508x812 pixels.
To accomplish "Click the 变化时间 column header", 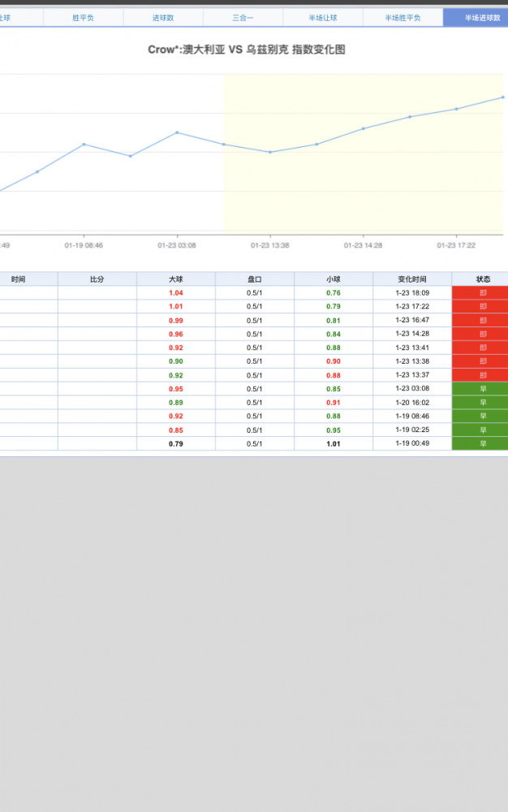I will coord(412,279).
